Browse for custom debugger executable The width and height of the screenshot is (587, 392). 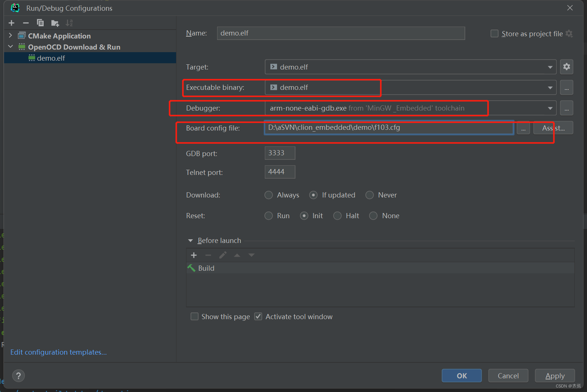566,108
